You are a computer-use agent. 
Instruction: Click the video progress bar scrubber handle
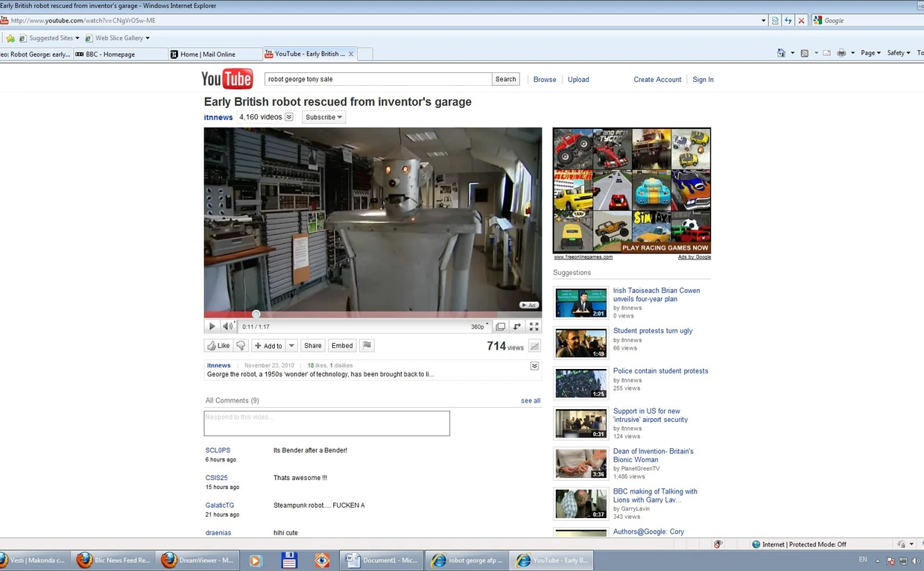pos(256,315)
